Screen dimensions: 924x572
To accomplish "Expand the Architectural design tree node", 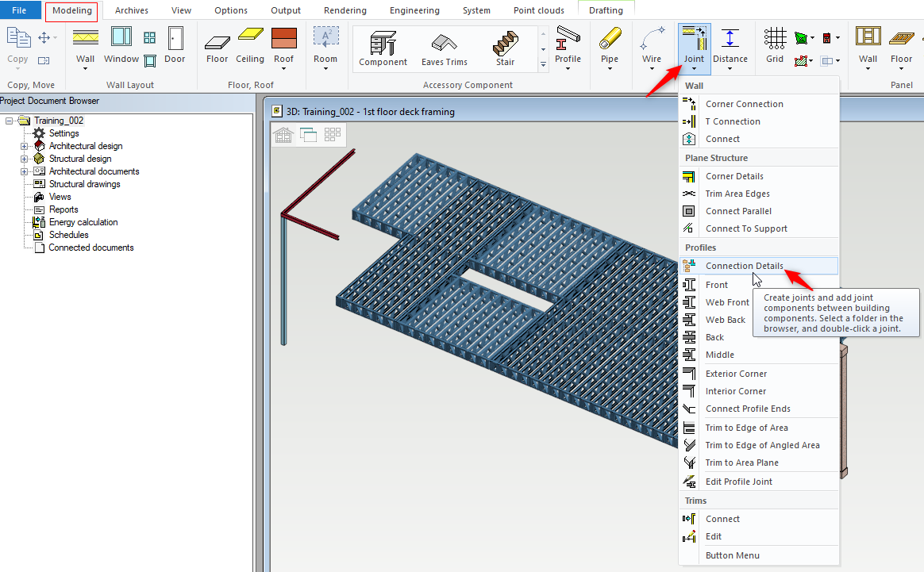I will (x=24, y=146).
